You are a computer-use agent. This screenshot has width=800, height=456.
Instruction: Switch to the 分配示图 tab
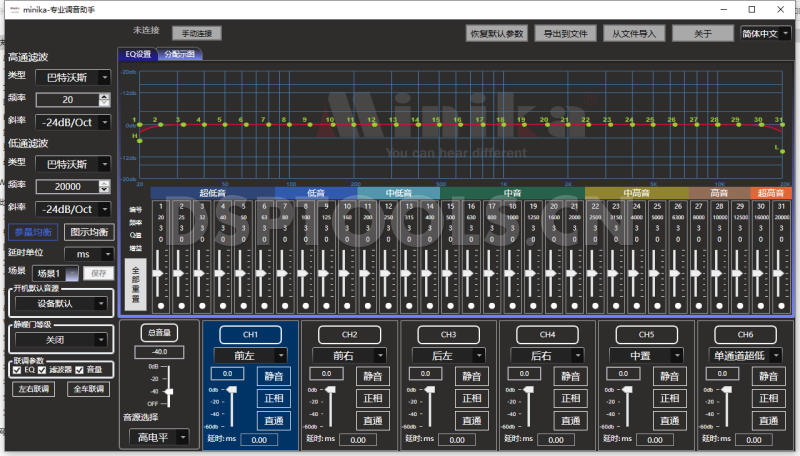(179, 54)
